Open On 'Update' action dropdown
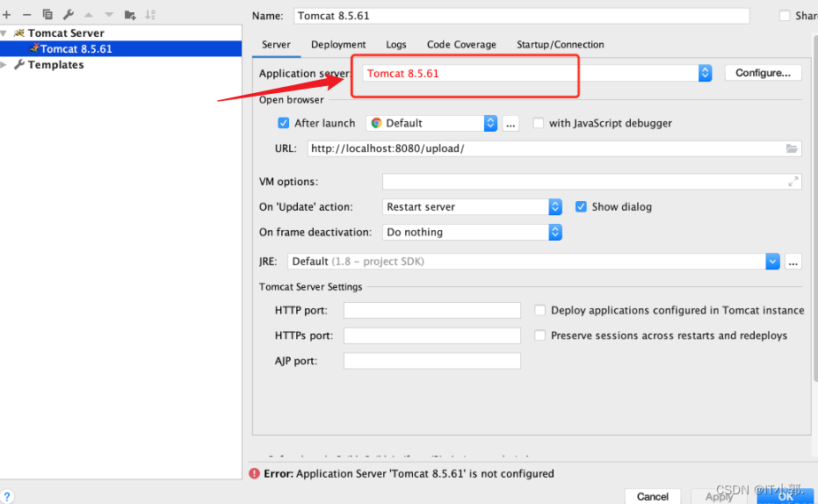This screenshot has width=818, height=504. (555, 207)
